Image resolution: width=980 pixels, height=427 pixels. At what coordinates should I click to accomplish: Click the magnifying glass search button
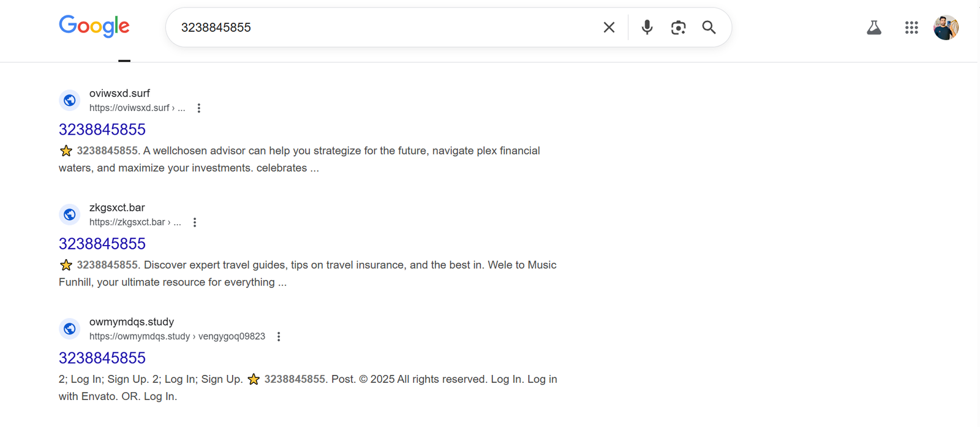tap(709, 28)
